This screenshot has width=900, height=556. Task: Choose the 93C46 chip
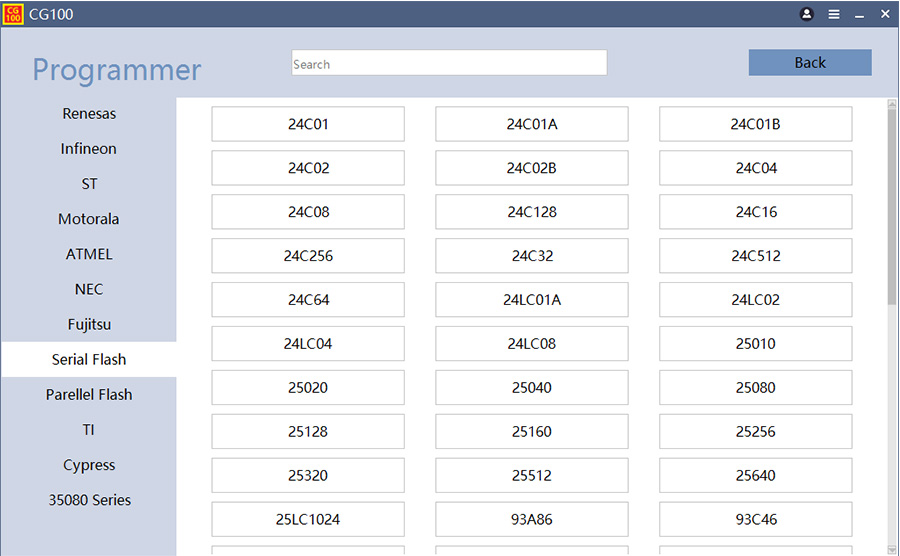755,520
